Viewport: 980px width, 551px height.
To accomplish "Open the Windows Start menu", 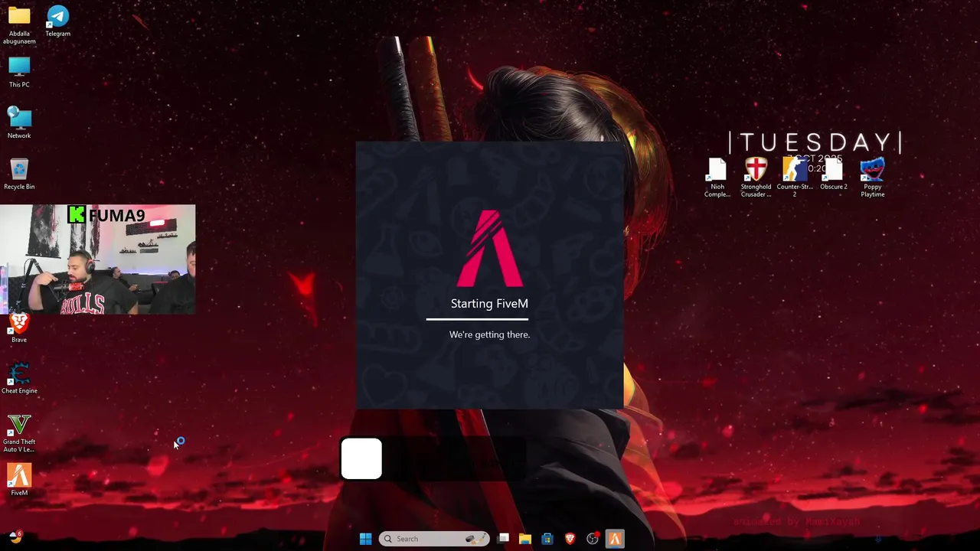I will tap(365, 539).
